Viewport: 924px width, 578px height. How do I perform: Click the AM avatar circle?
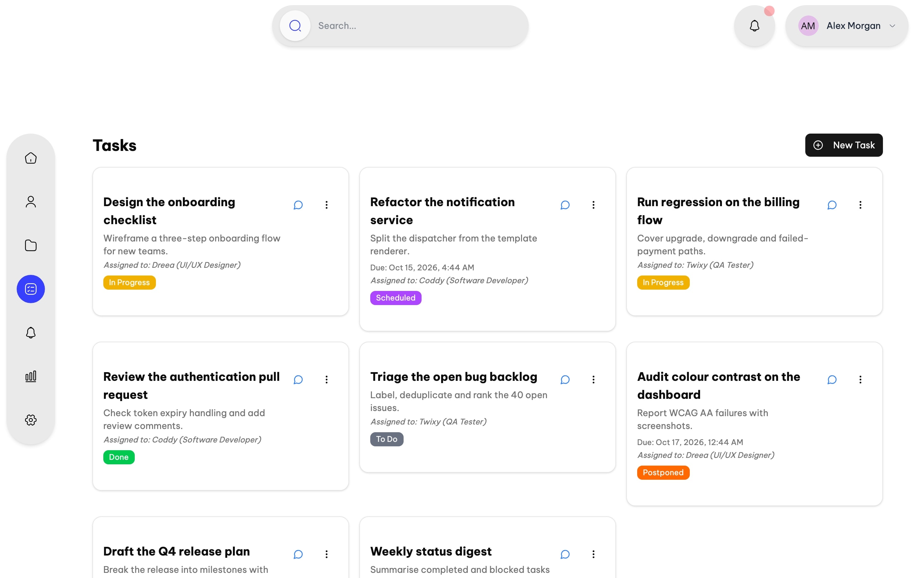(808, 26)
